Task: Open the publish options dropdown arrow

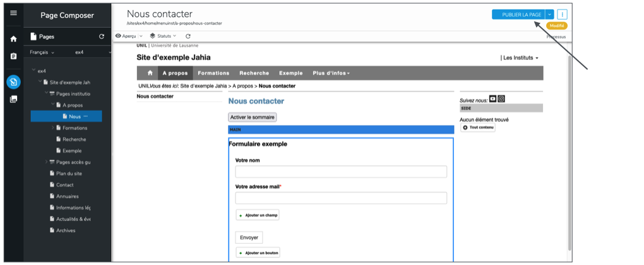Action: pyautogui.click(x=549, y=15)
